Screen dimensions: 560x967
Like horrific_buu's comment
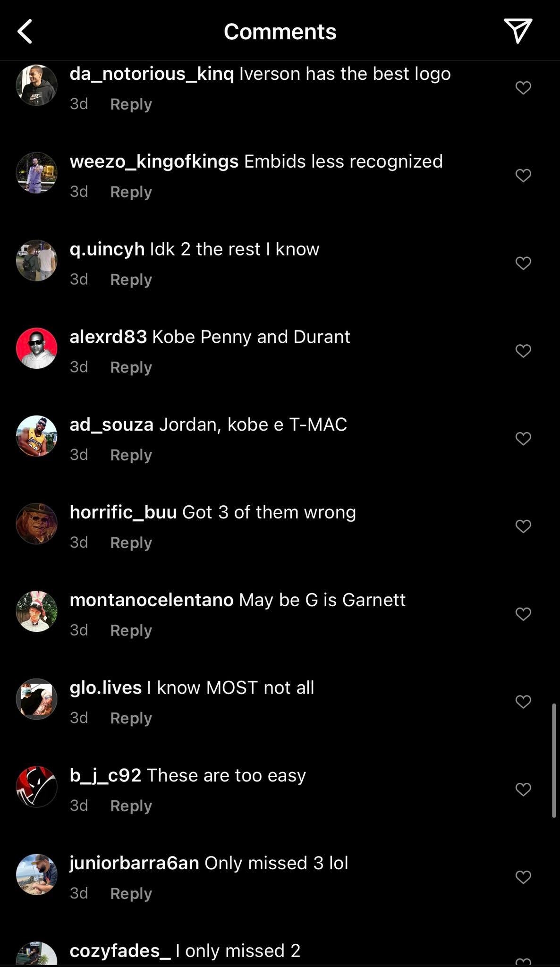click(x=523, y=526)
